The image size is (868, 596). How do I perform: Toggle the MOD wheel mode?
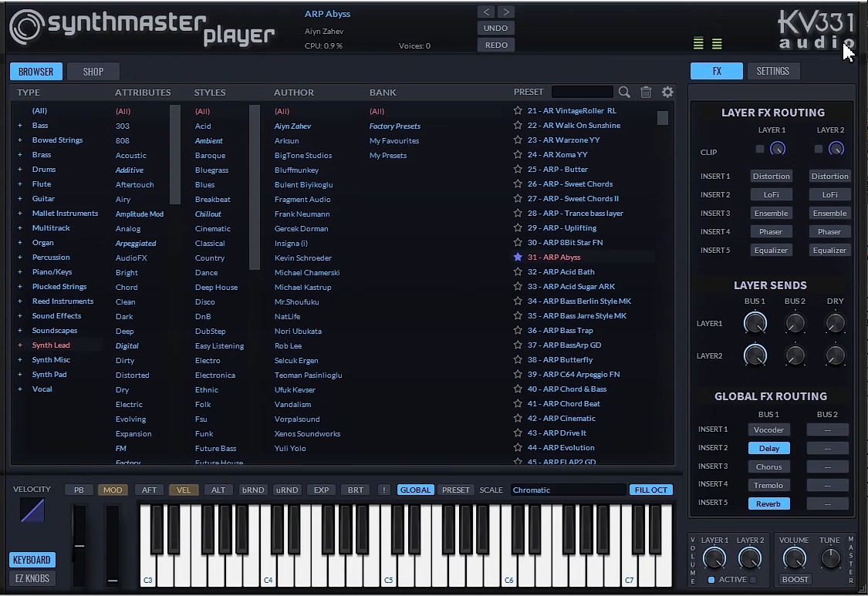point(113,489)
